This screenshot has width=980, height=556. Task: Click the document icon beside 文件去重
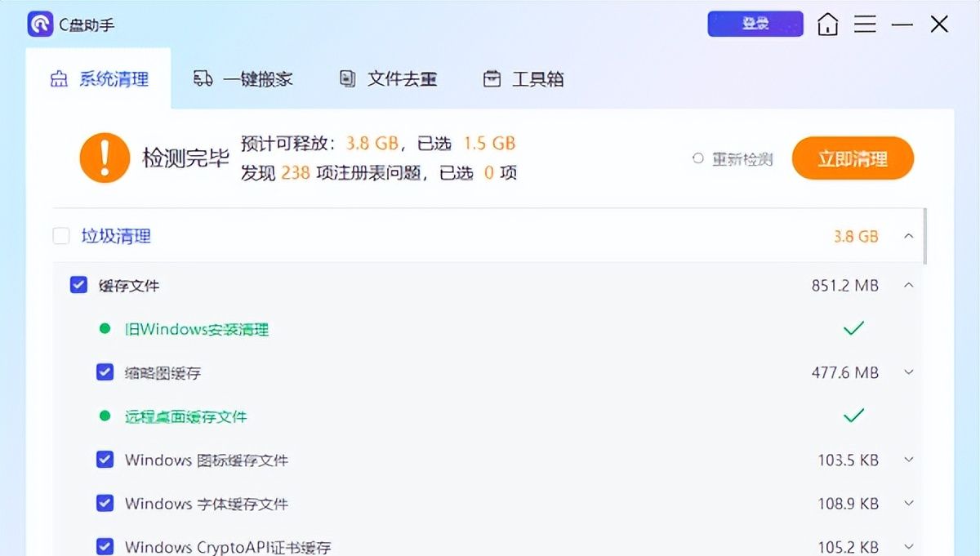coord(346,78)
